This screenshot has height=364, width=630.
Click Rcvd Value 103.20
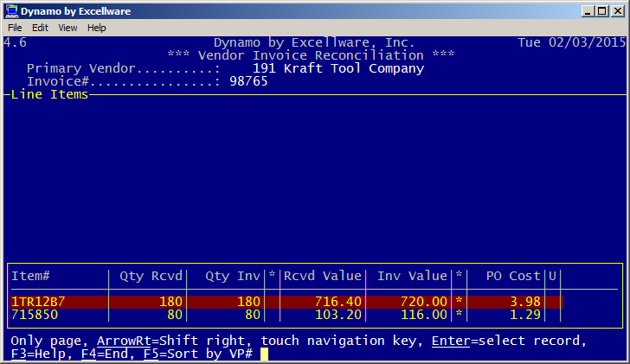coord(337,315)
